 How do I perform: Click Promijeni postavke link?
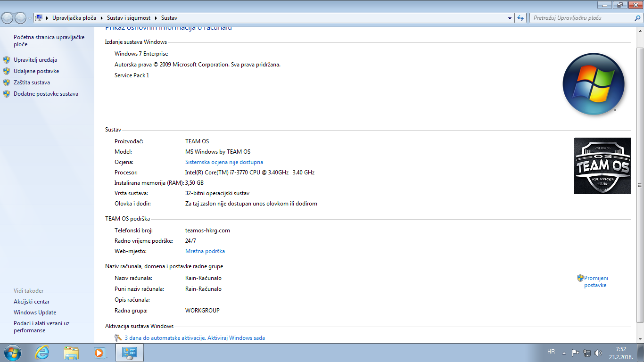click(596, 281)
